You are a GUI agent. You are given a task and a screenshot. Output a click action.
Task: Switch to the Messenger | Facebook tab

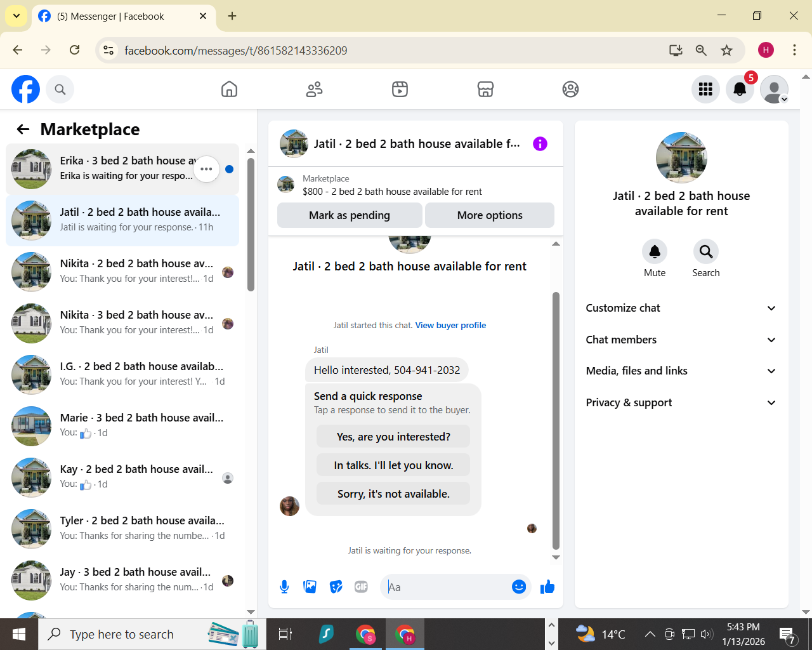pyautogui.click(x=124, y=17)
